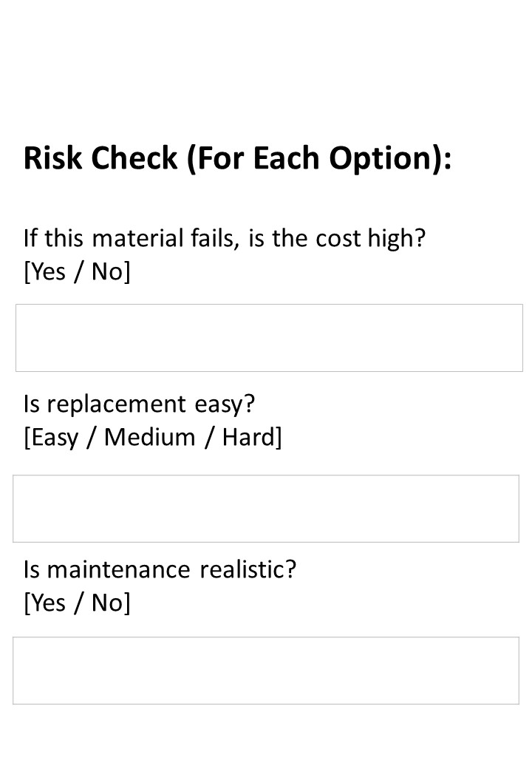The height and width of the screenshot is (769, 532).
Task: Select "Yes" under the maintenance question
Action: click(x=48, y=603)
